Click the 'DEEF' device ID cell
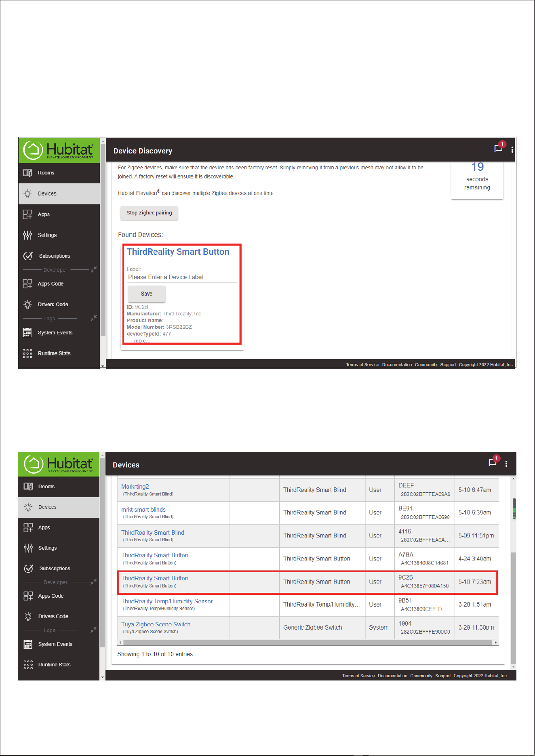 (x=406, y=485)
